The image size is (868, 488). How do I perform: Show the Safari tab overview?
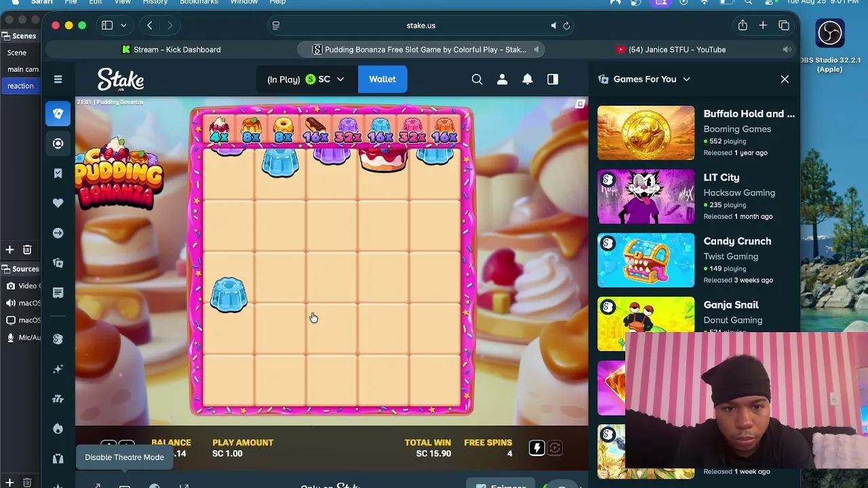tap(784, 26)
